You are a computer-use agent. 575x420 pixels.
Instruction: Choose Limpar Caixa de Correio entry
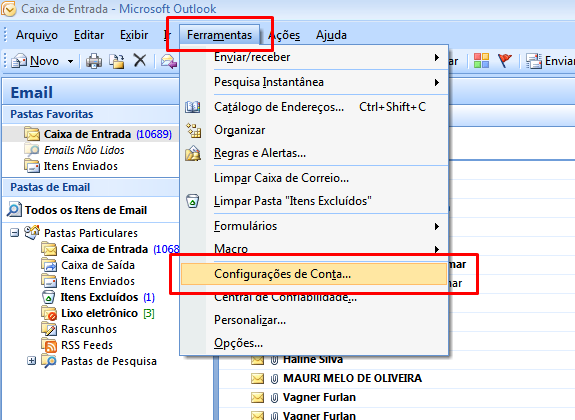[314, 178]
